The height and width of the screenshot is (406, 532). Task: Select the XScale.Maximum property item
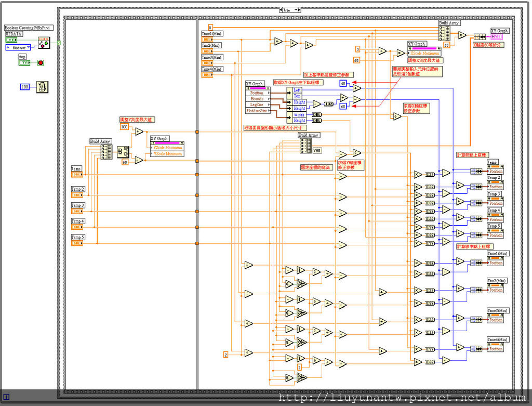[424, 54]
